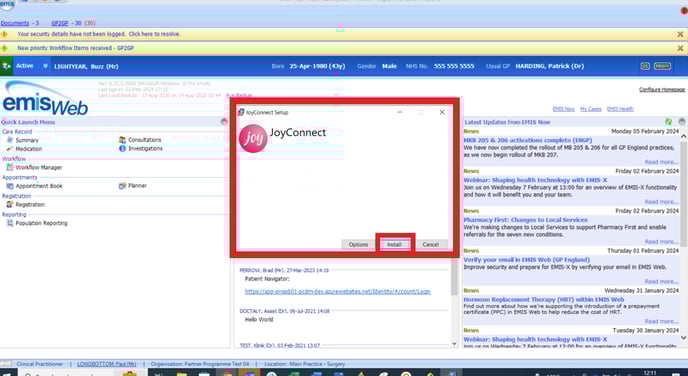Click Organisation: Partner Programme Test 04 text
This screenshot has height=376, width=688.
point(200,364)
